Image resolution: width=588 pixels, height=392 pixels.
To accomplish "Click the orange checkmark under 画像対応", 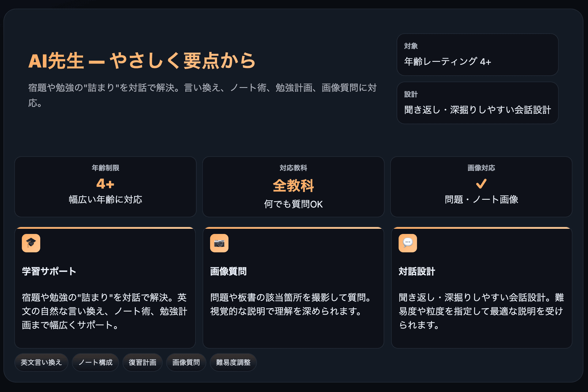I will 481,184.
